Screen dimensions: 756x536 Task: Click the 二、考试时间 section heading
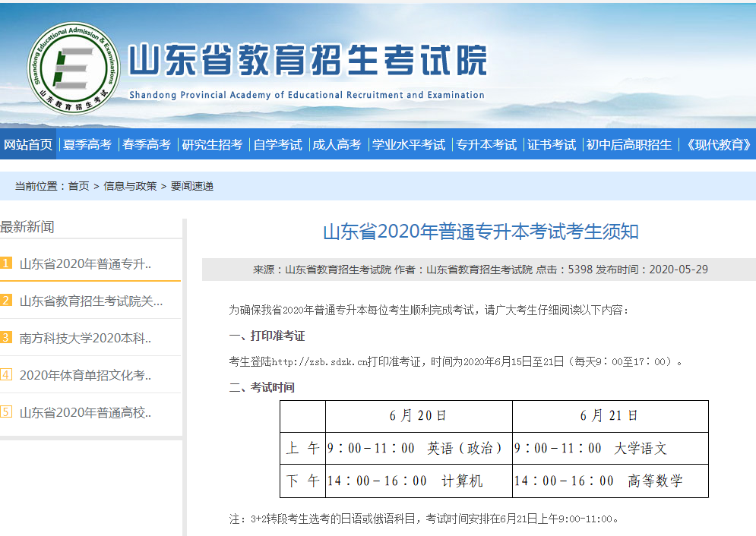(262, 387)
